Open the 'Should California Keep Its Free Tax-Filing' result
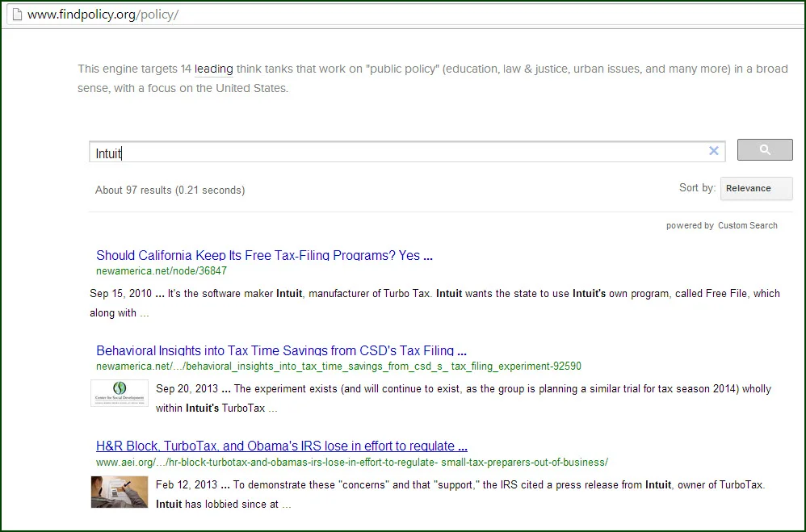The width and height of the screenshot is (806, 532). (x=264, y=255)
